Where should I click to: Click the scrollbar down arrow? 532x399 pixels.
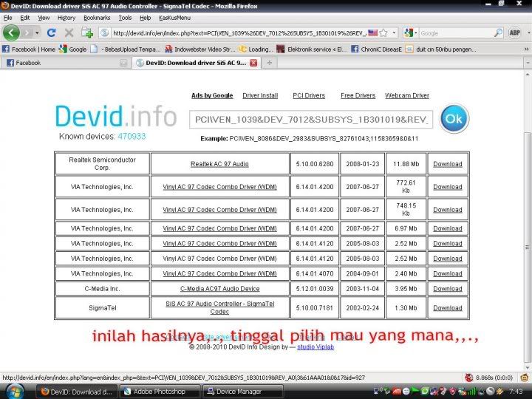tap(528, 368)
